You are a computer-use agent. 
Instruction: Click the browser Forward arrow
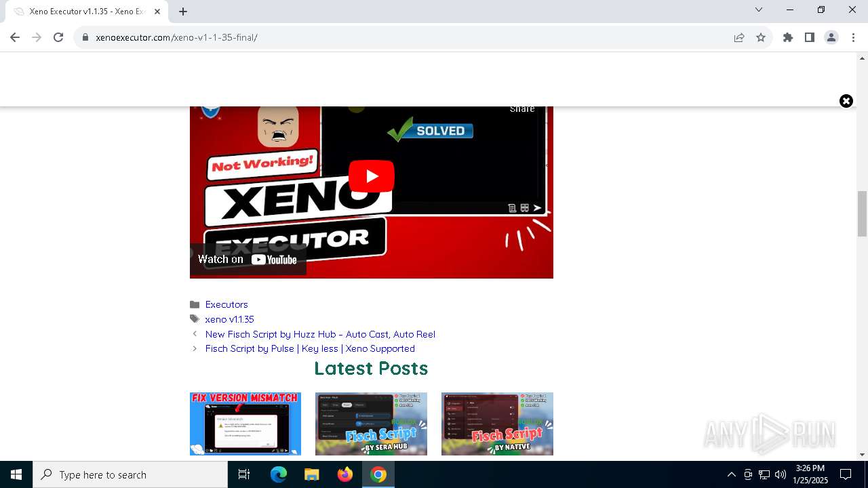click(37, 37)
